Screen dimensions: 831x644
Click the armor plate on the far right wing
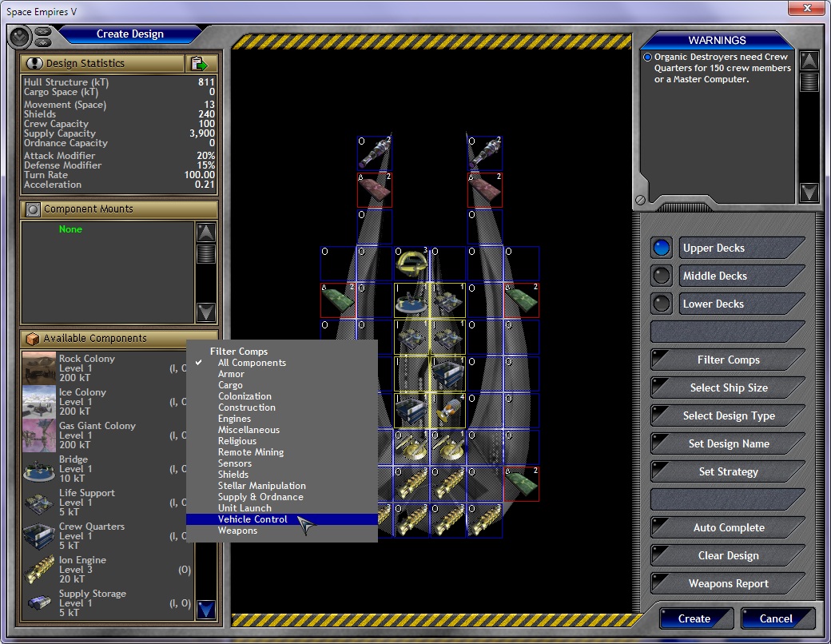[x=522, y=300]
